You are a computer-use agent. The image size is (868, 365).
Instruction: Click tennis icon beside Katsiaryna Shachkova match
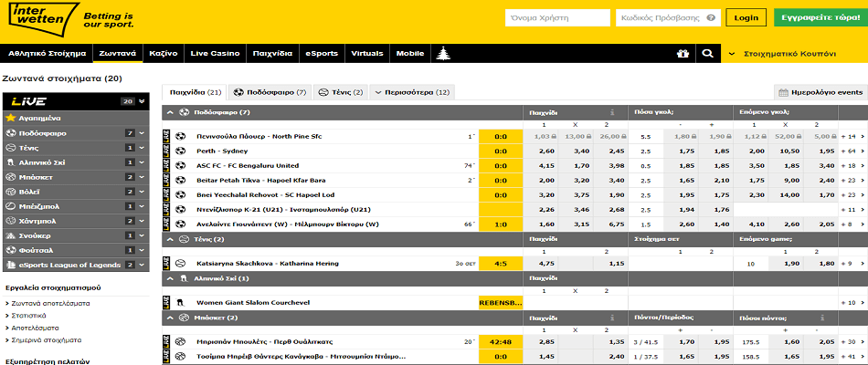[180, 263]
